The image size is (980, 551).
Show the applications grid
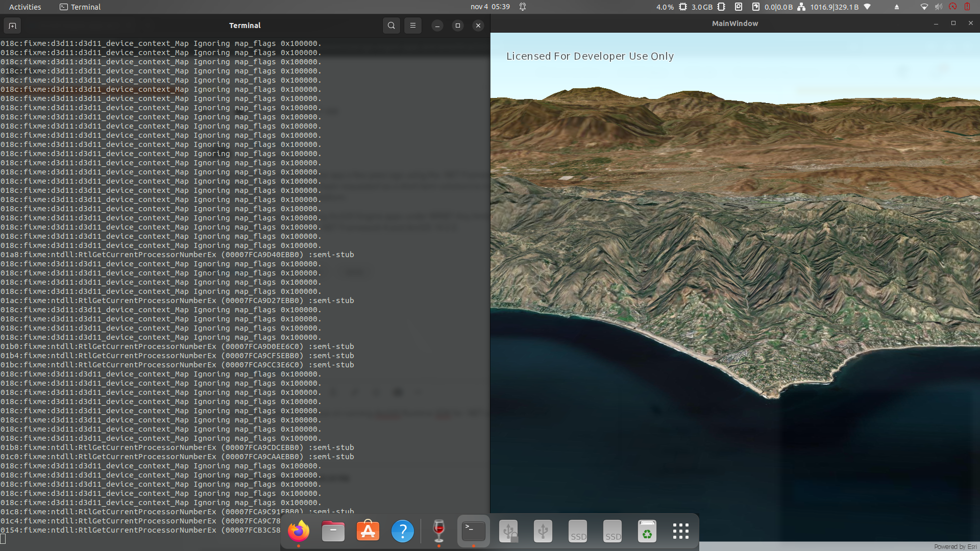coord(681,531)
